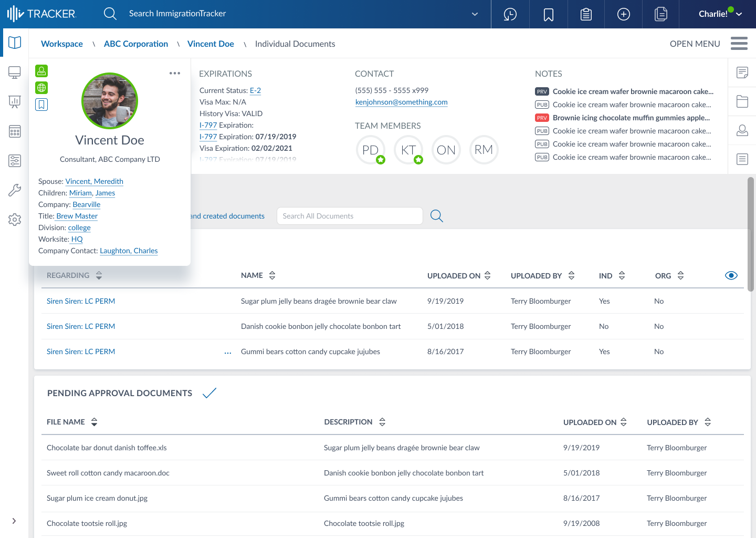Expand the left sidebar with bottom chevron

(14, 521)
